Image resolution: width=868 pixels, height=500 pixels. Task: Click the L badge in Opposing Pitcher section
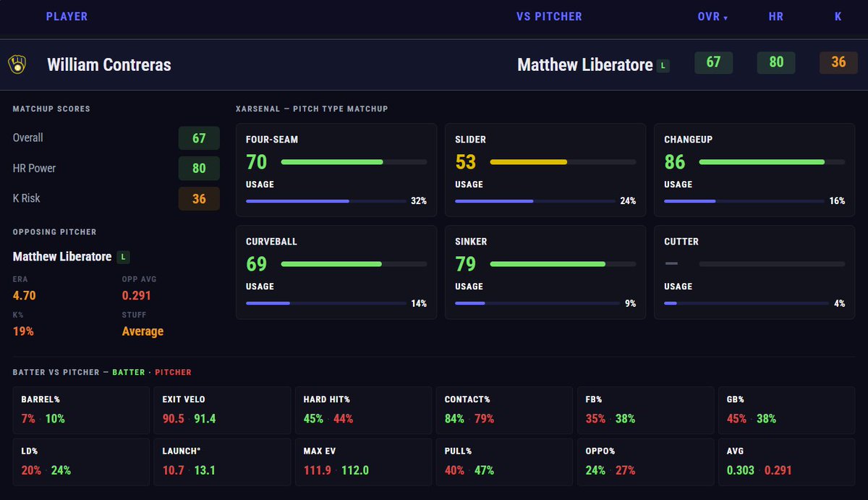click(124, 257)
